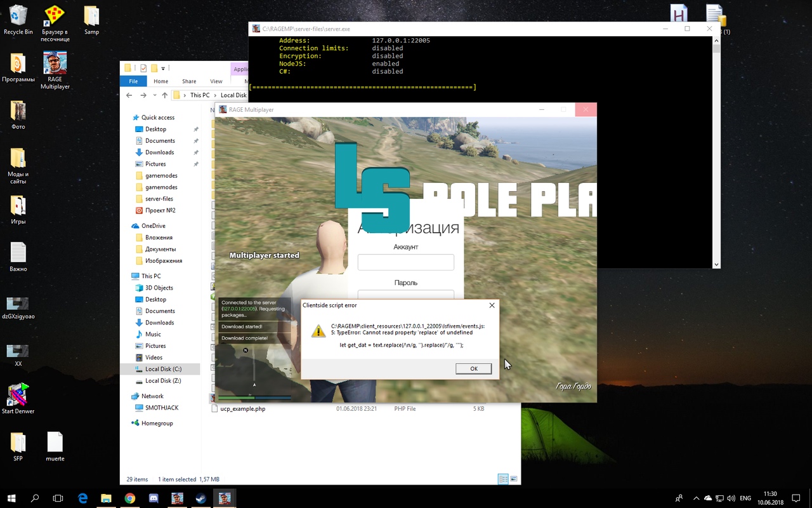Launch RAGE Multiplayer desktop shortcut
Image resolution: width=812 pixels, height=508 pixels.
point(55,71)
